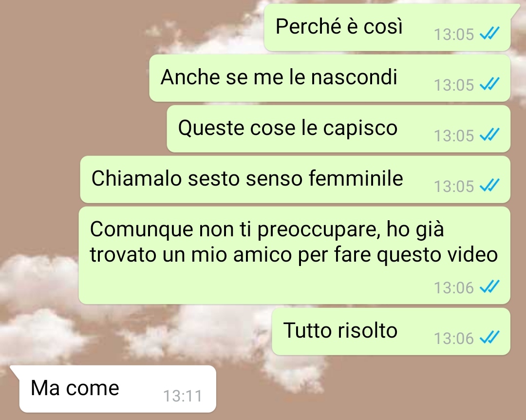Click the 13:05 time on 'Perché è così'

[x=454, y=35]
